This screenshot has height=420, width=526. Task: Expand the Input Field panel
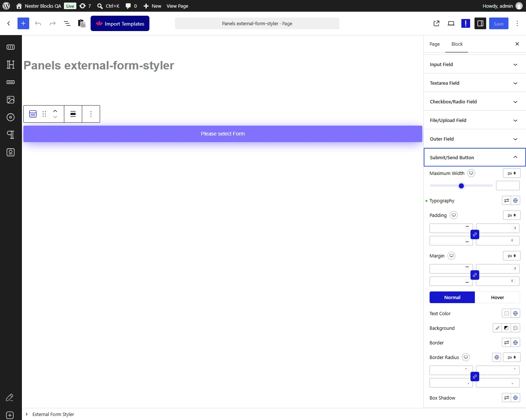click(475, 64)
